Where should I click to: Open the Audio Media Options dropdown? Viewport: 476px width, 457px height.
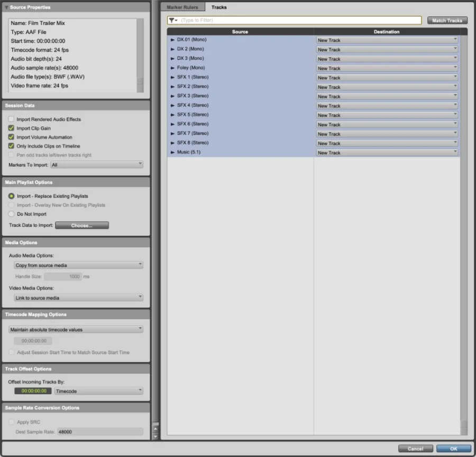tap(78, 265)
